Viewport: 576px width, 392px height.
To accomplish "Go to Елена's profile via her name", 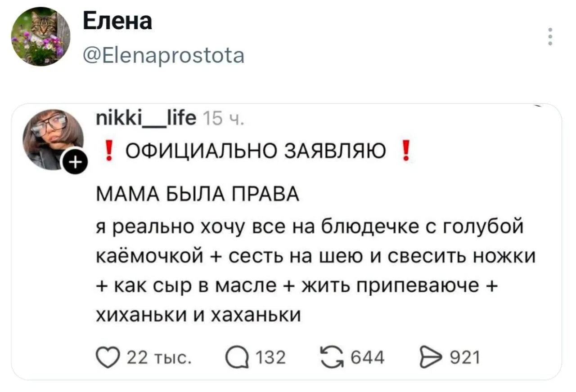I will pyautogui.click(x=118, y=21).
